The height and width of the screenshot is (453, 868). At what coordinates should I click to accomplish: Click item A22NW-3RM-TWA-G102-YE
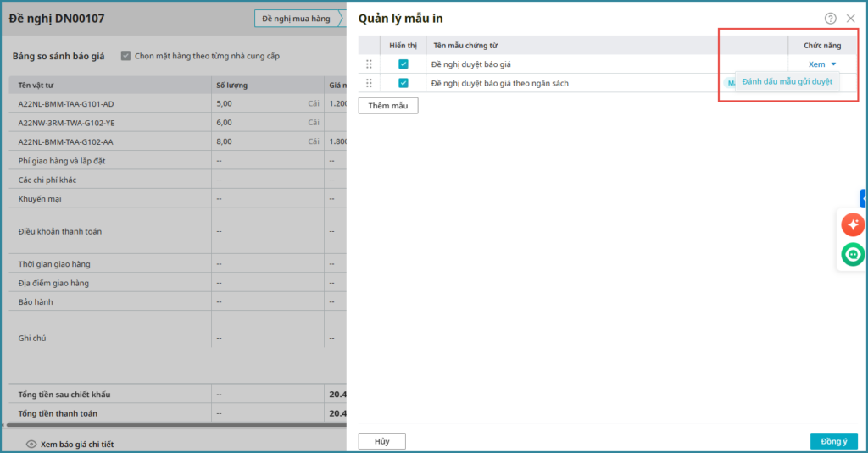pos(66,123)
